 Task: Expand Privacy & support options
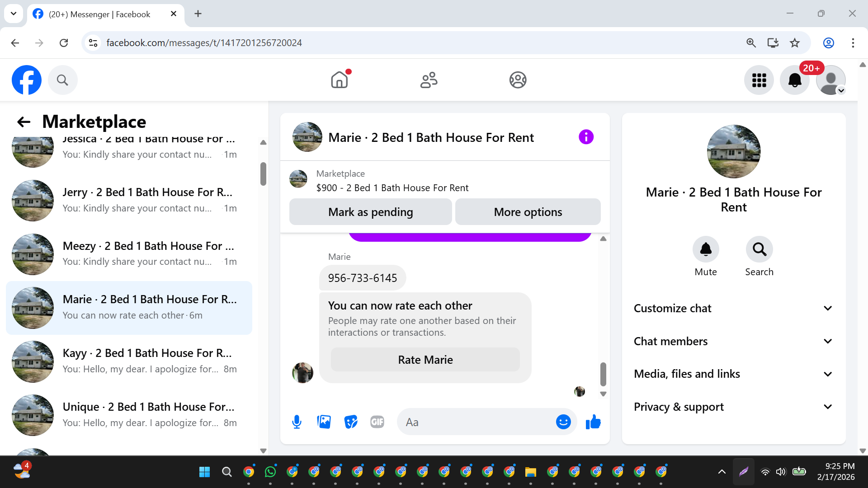click(733, 407)
